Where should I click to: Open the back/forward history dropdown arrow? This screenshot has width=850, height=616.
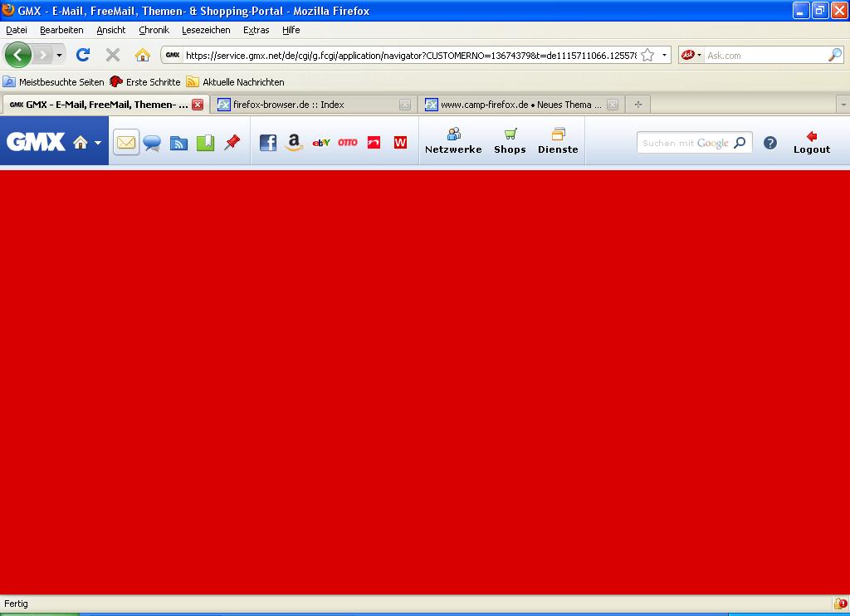59,56
